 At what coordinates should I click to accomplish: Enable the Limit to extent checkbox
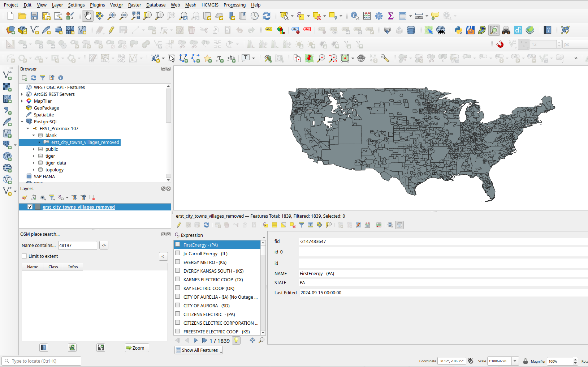(x=25, y=256)
